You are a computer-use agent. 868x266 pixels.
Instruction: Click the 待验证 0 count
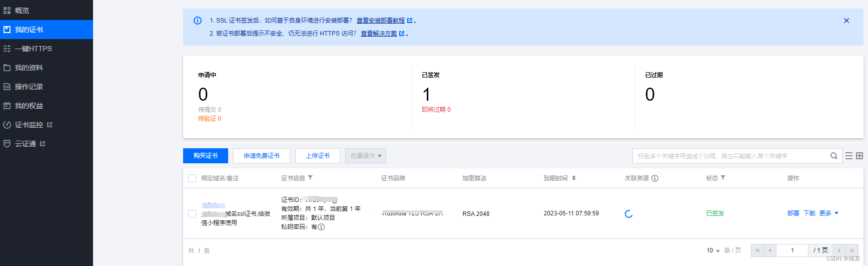coord(210,119)
